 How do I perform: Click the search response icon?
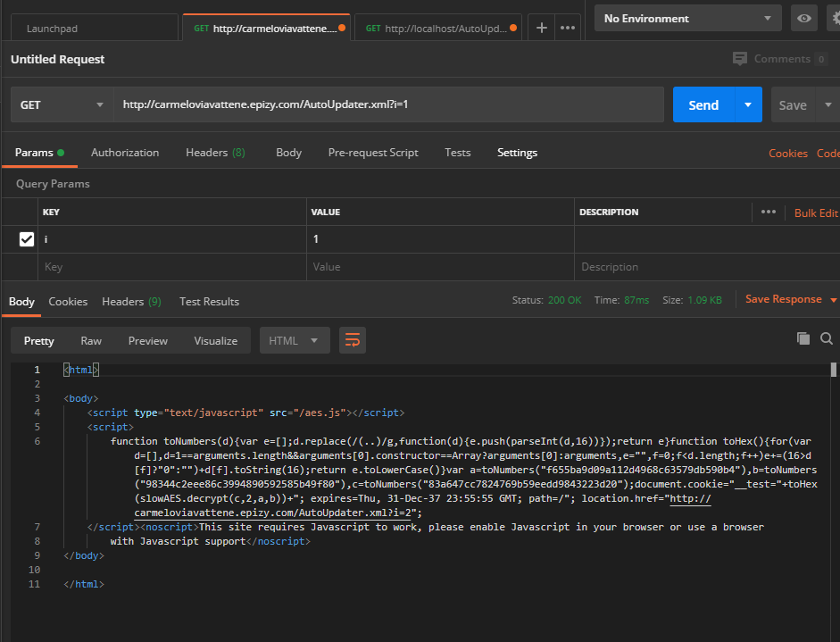tap(827, 340)
